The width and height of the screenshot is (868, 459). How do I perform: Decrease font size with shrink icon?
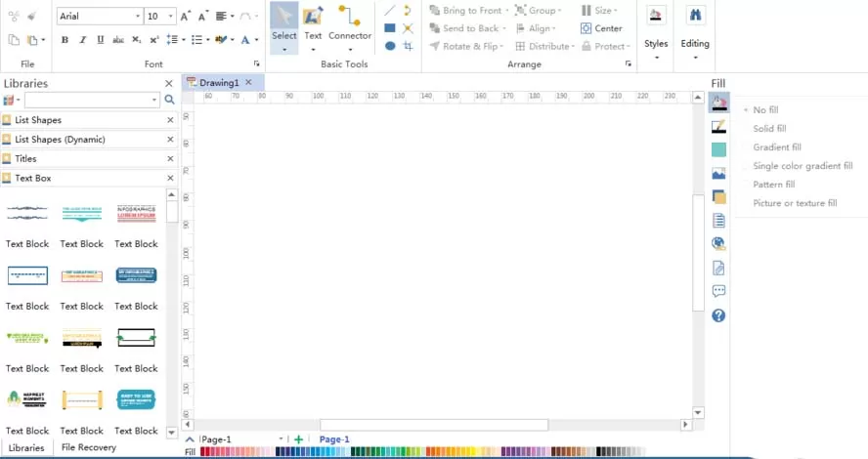[x=203, y=16]
